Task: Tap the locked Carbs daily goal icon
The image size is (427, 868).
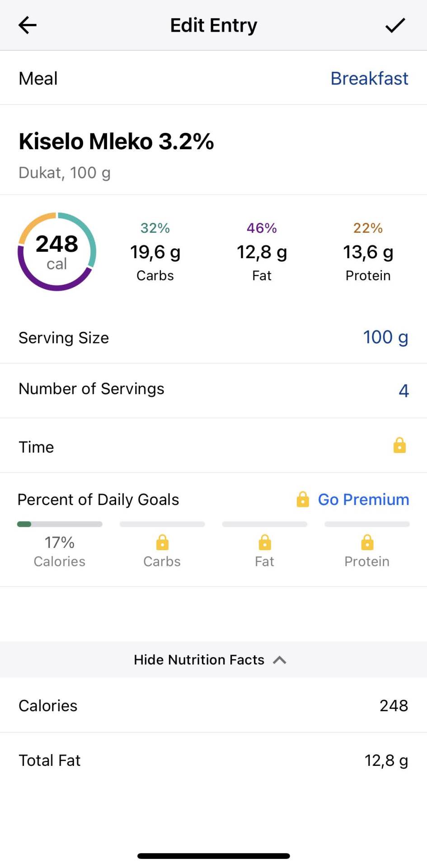Action: pos(162,542)
